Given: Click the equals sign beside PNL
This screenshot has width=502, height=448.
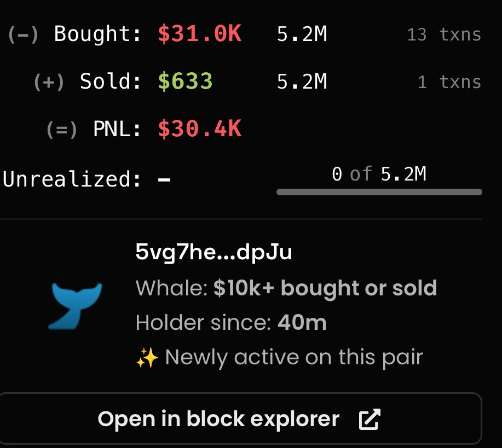Looking at the screenshot, I should tap(62, 130).
